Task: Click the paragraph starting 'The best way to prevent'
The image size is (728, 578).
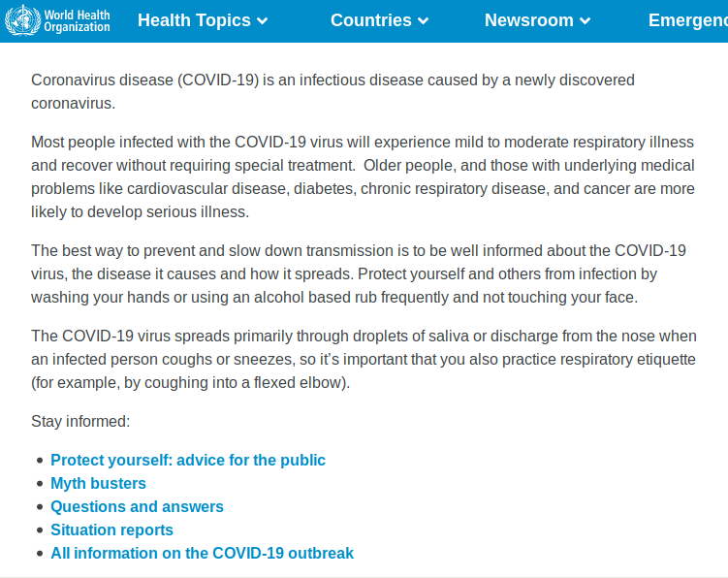Action: pos(359,273)
